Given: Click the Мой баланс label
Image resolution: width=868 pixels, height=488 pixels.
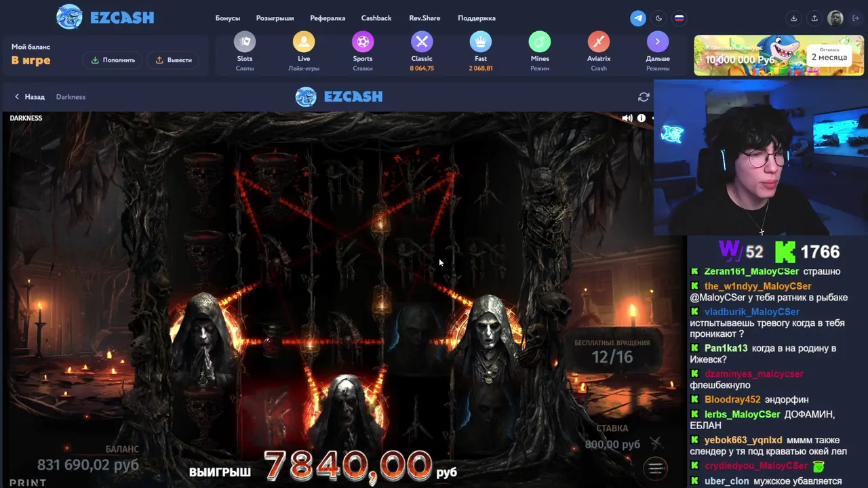Looking at the screenshot, I should pos(31,47).
